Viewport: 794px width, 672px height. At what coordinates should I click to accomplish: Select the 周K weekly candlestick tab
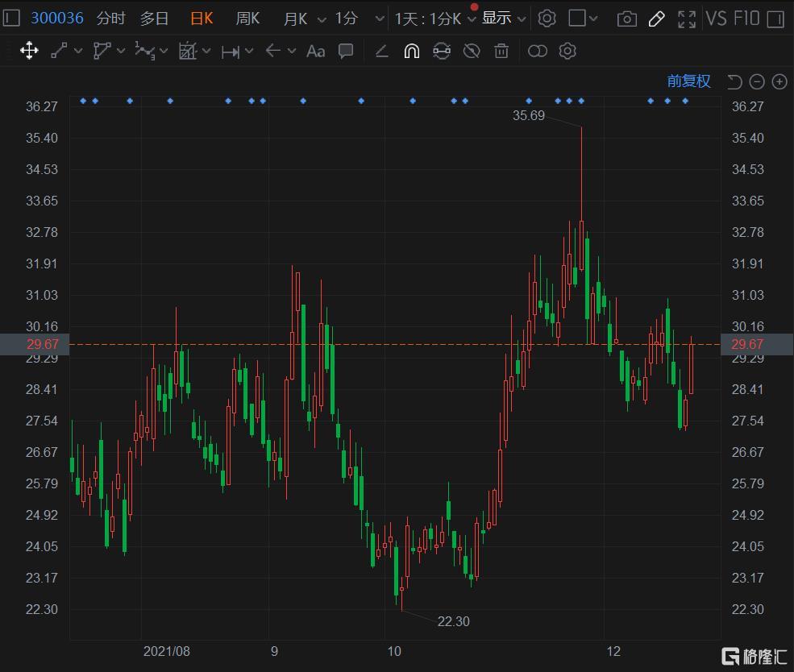click(x=247, y=19)
